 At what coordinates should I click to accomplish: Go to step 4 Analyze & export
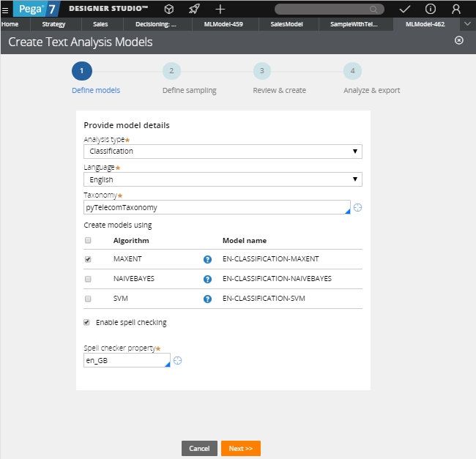point(352,71)
